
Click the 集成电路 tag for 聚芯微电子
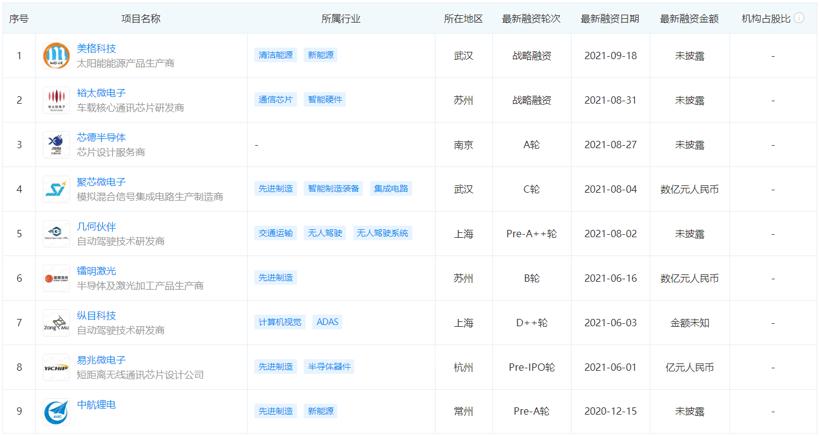click(390, 189)
